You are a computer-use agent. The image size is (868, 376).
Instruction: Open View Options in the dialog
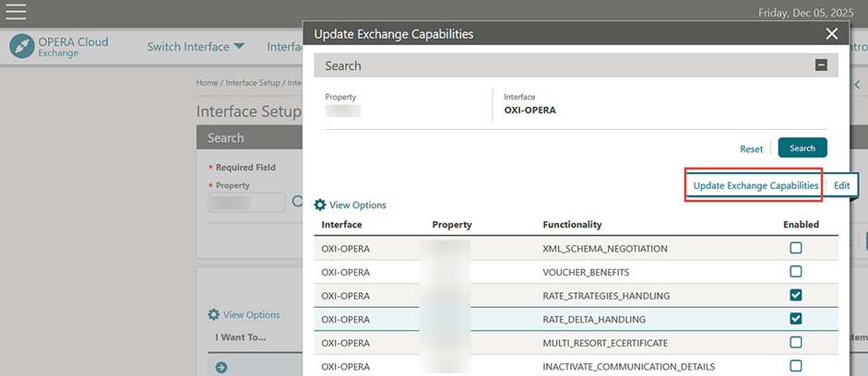[358, 206]
